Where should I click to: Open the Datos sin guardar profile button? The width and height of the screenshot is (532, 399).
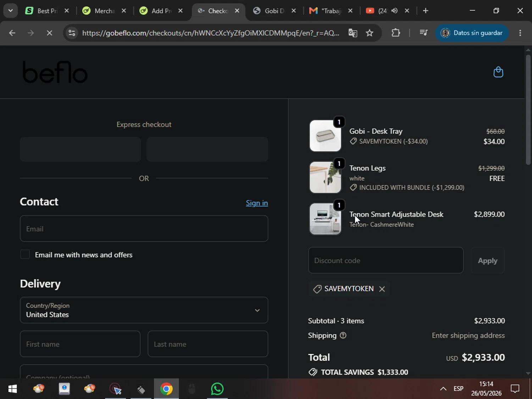click(x=472, y=33)
